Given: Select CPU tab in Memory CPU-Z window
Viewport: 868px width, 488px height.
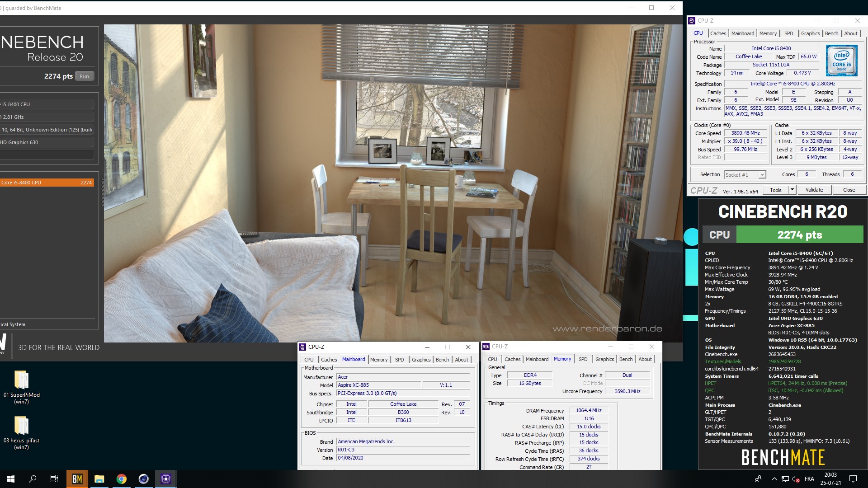Looking at the screenshot, I should pyautogui.click(x=492, y=359).
